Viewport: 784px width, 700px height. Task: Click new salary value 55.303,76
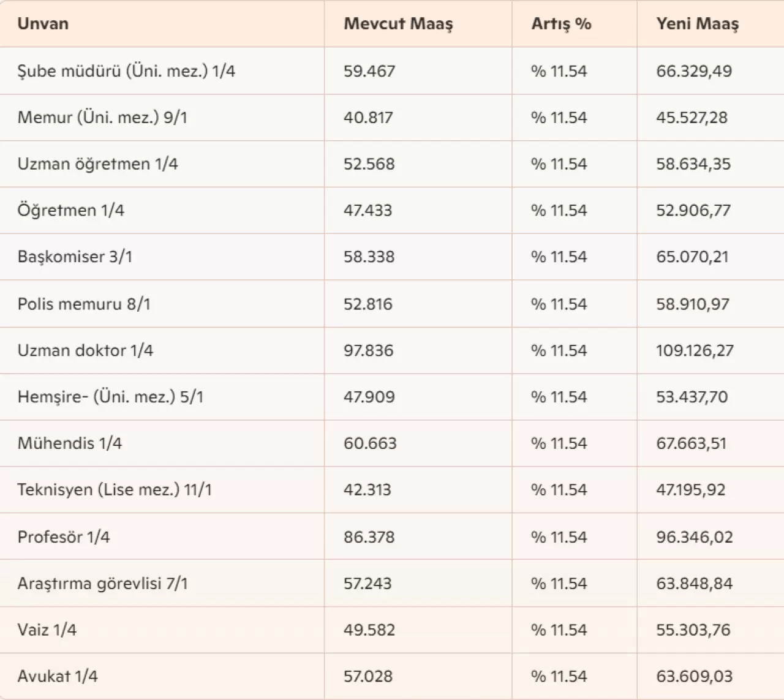[x=693, y=630]
